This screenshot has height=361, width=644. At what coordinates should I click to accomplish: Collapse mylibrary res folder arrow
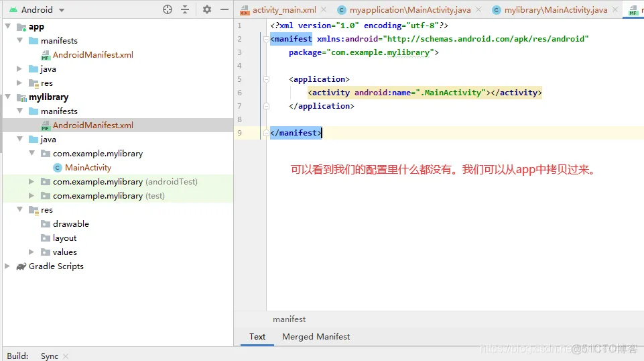(x=19, y=210)
